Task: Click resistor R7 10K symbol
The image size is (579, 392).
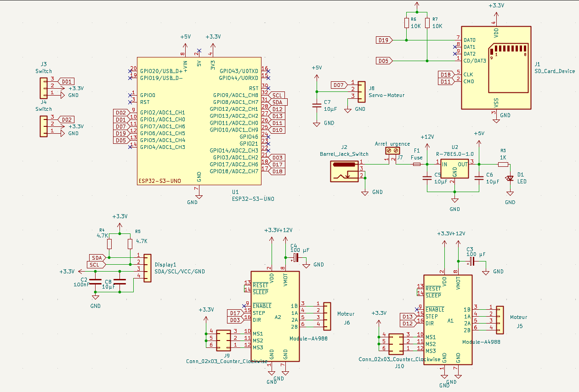Action: [427, 23]
